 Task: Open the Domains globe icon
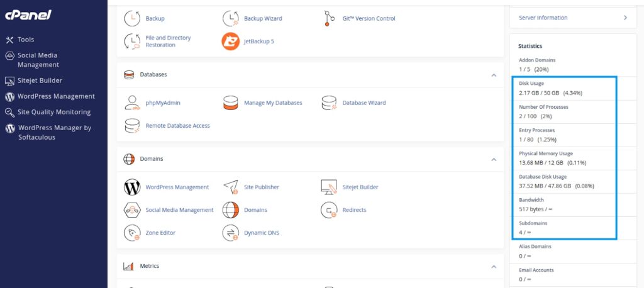click(x=231, y=210)
